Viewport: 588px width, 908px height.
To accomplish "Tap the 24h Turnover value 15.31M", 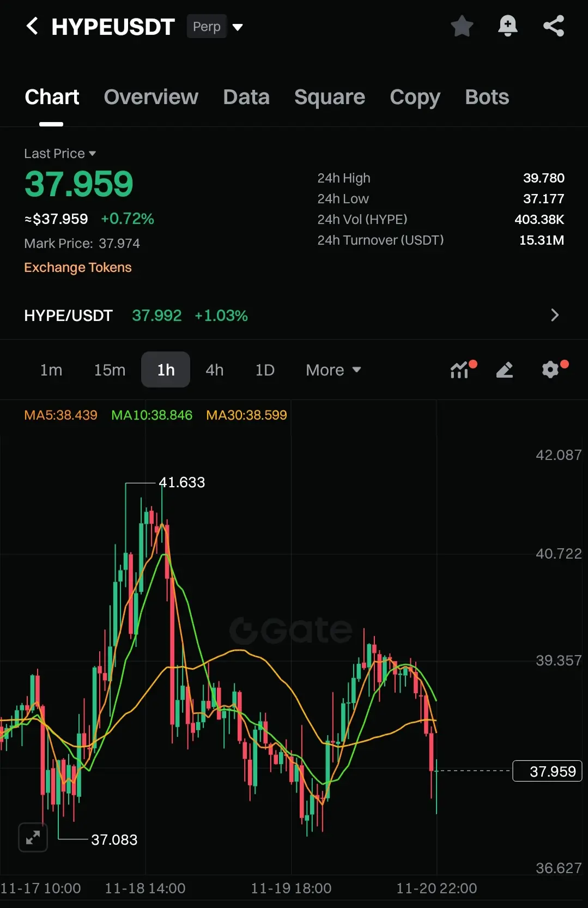I will pyautogui.click(x=542, y=240).
